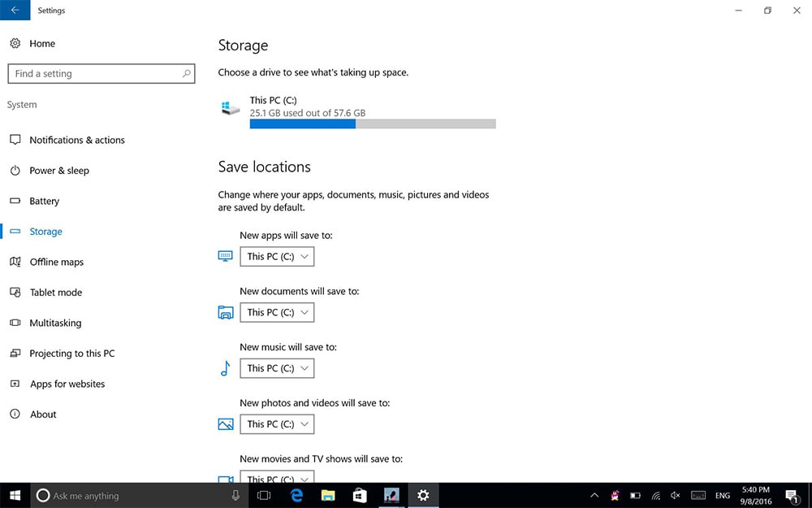Open Action Center notification icon

[792, 495]
